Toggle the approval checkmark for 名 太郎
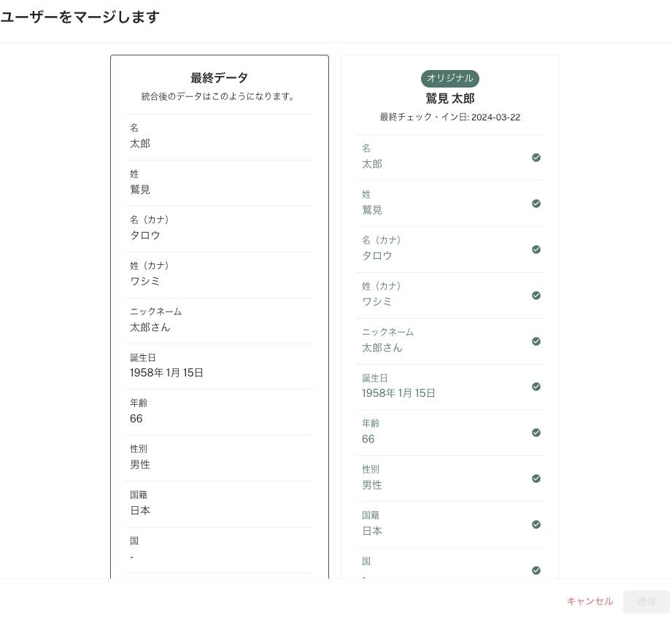Screen dimensions: 672x623 [536, 158]
